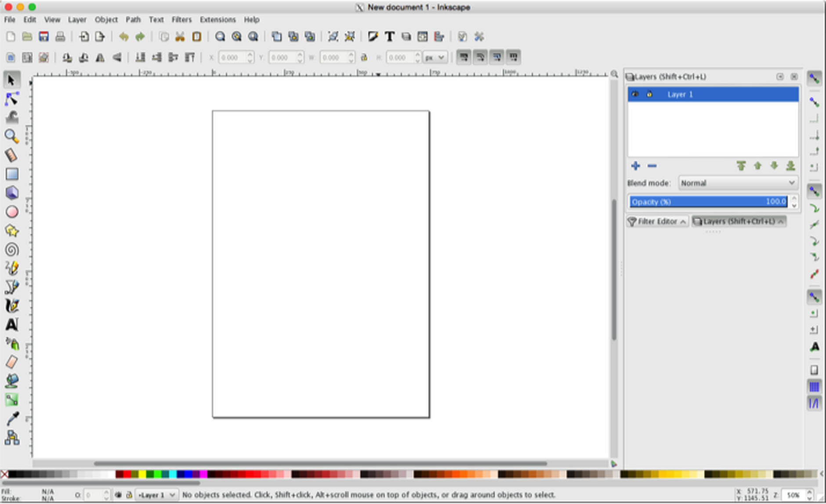Pick the yellow swatch in palette

pos(142,474)
